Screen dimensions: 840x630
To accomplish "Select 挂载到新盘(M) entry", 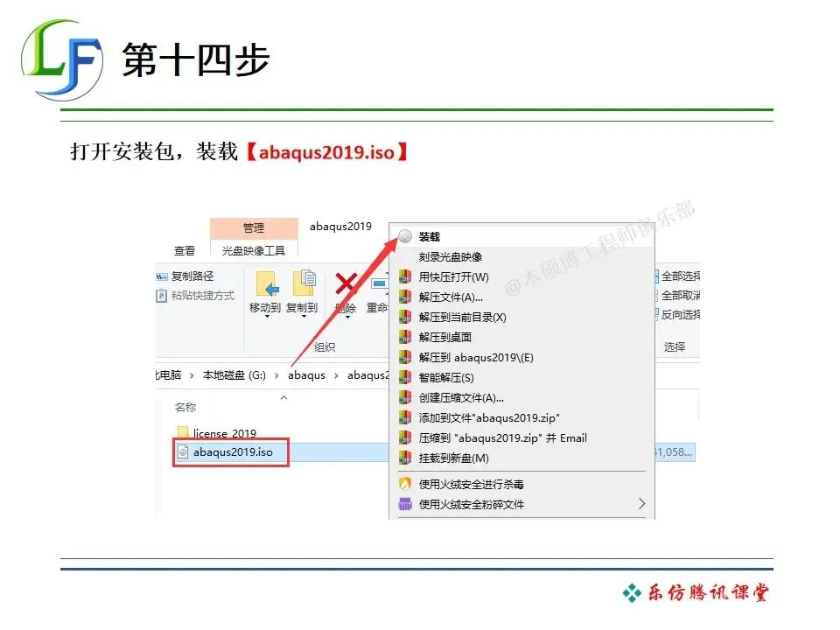I will click(522, 458).
